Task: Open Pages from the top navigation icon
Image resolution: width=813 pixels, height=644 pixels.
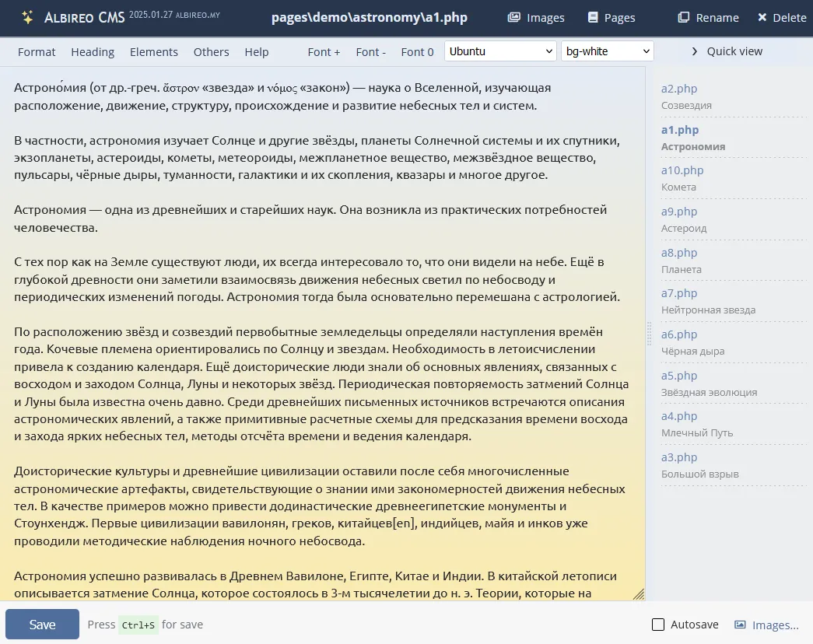Action: coord(611,17)
